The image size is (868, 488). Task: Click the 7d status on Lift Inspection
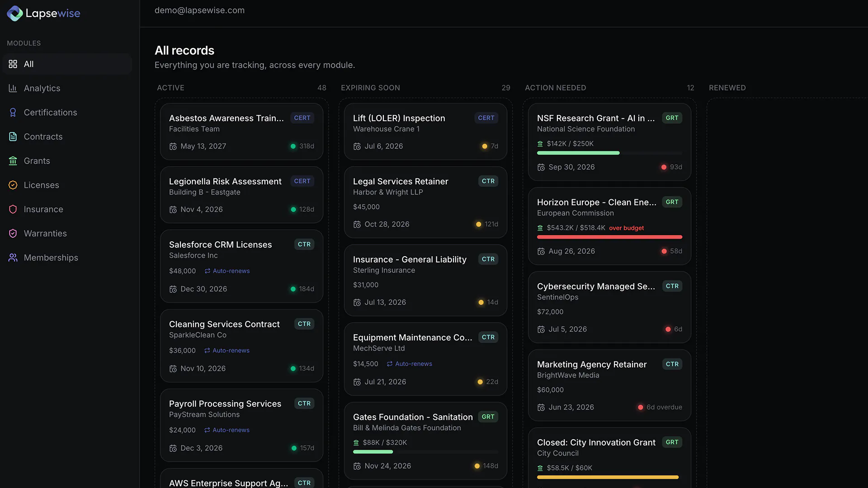point(490,146)
